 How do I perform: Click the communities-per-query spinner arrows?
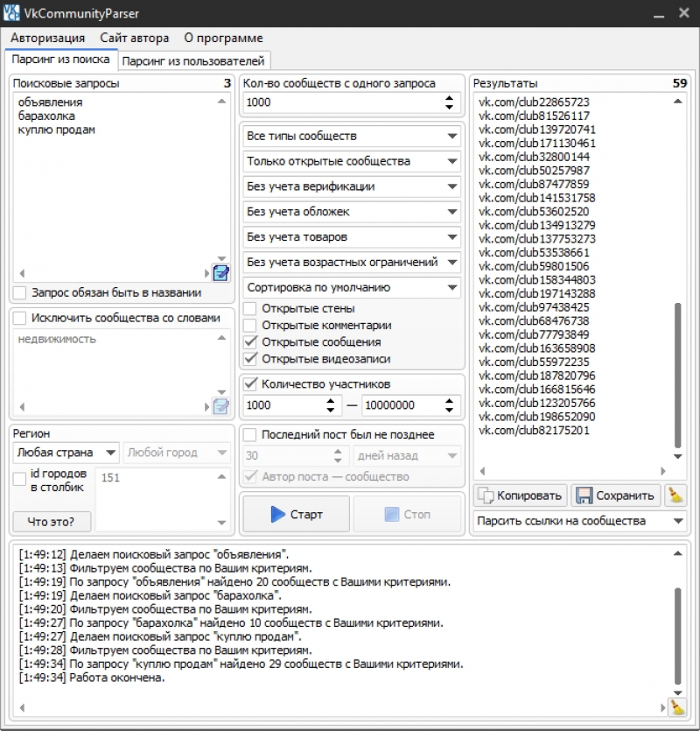click(449, 102)
